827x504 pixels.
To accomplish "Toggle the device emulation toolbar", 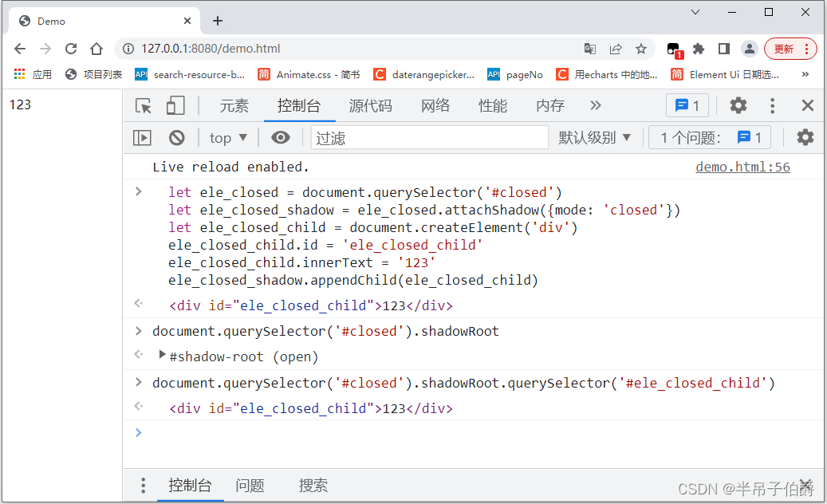I will coord(175,104).
